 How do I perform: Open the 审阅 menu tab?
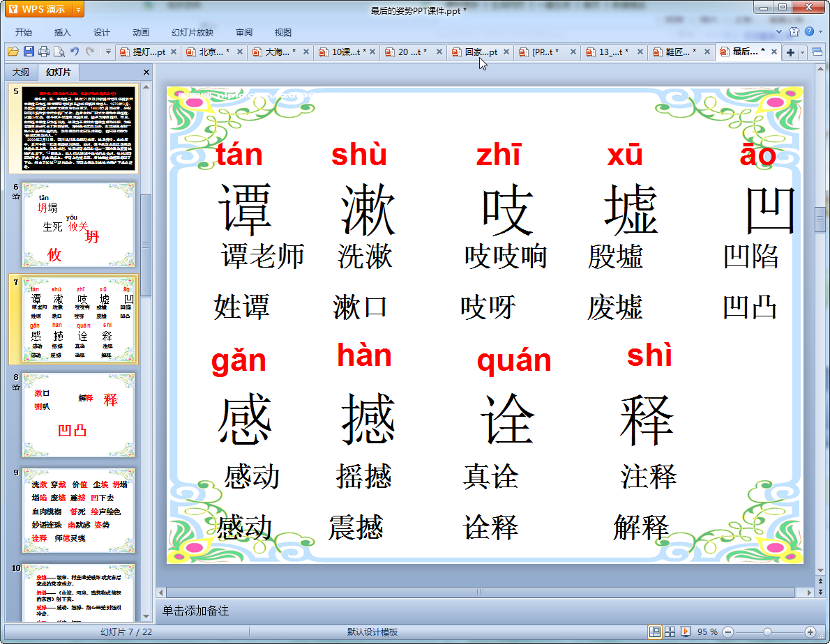click(244, 32)
